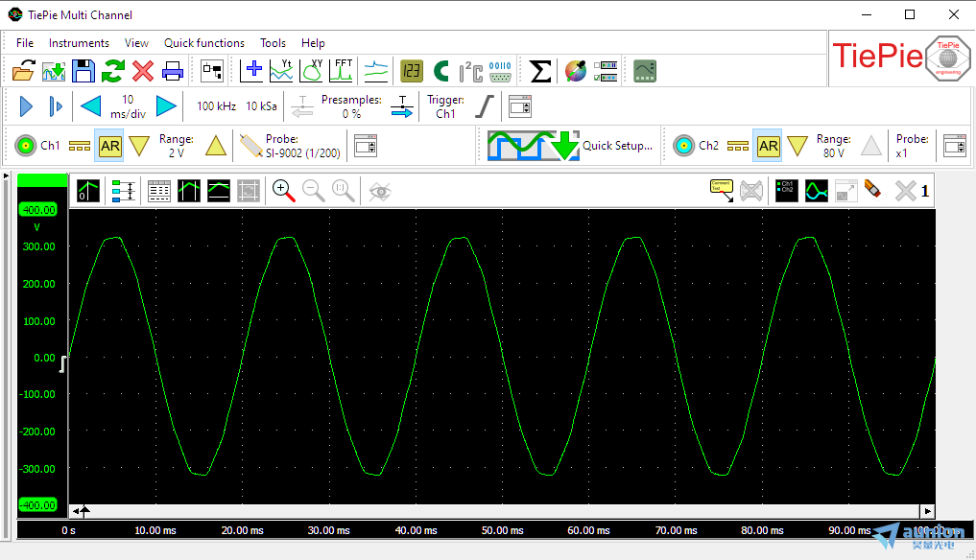Open the FFT spectrum graph icon
The width and height of the screenshot is (976, 560).
coord(342,70)
